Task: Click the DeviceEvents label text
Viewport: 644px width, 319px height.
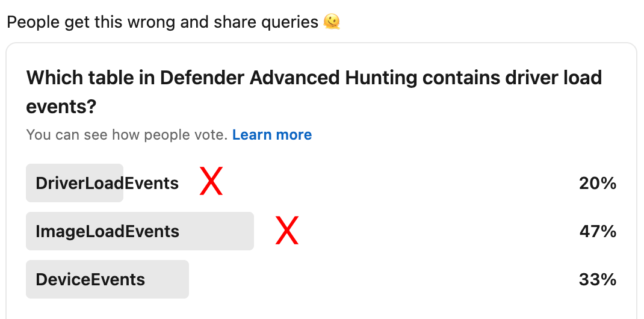Action: (x=90, y=279)
